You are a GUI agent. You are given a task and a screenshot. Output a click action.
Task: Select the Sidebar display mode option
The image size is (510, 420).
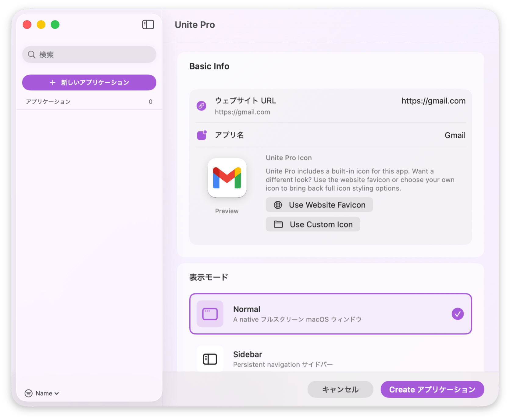(x=330, y=359)
